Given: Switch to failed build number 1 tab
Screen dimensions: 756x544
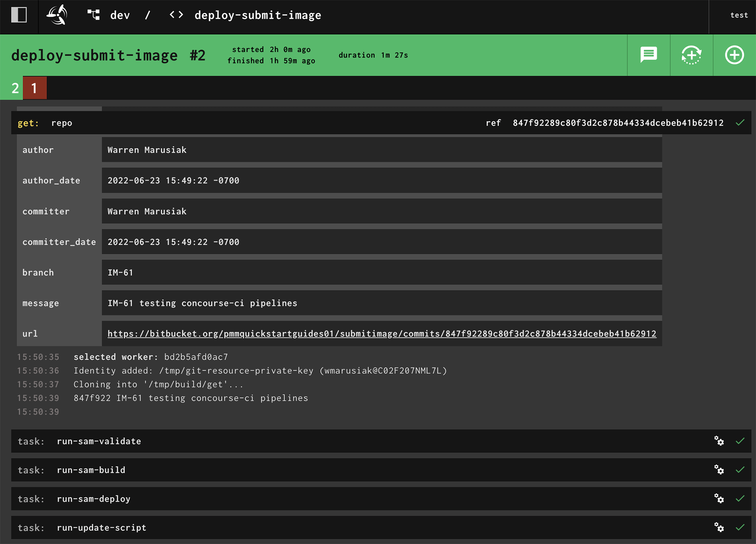Looking at the screenshot, I should tap(35, 88).
